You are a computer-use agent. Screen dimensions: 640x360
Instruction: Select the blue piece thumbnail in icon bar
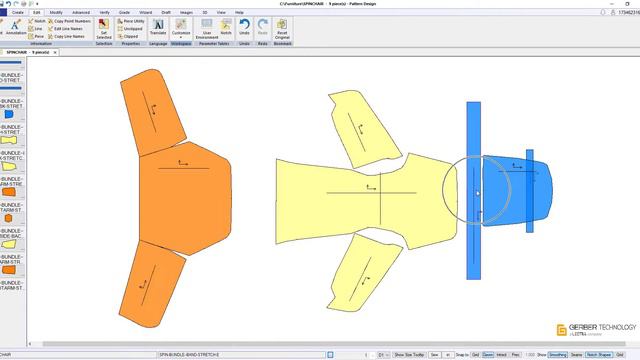click(x=9, y=114)
